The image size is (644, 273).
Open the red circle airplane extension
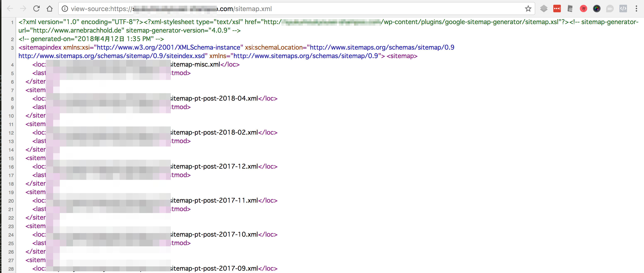pos(583,9)
